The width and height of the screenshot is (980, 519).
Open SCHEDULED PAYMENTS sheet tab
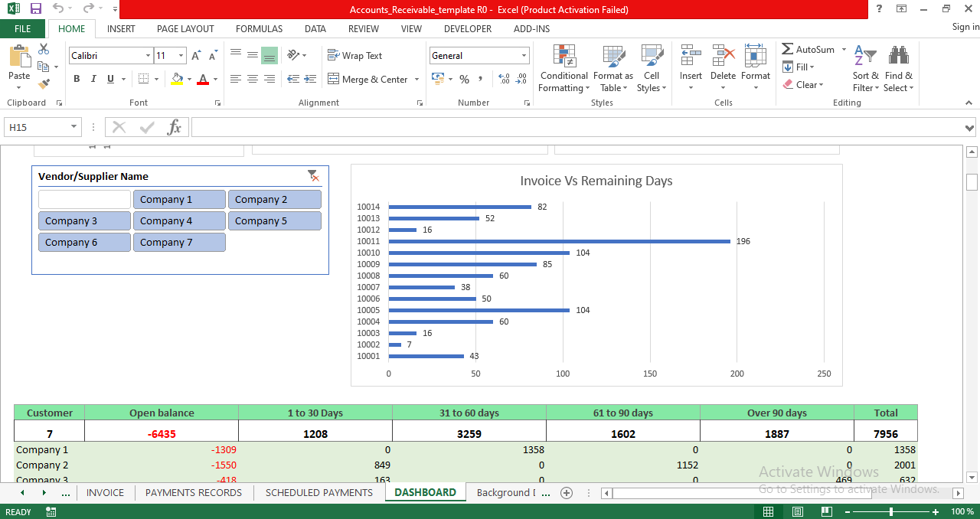click(x=319, y=492)
